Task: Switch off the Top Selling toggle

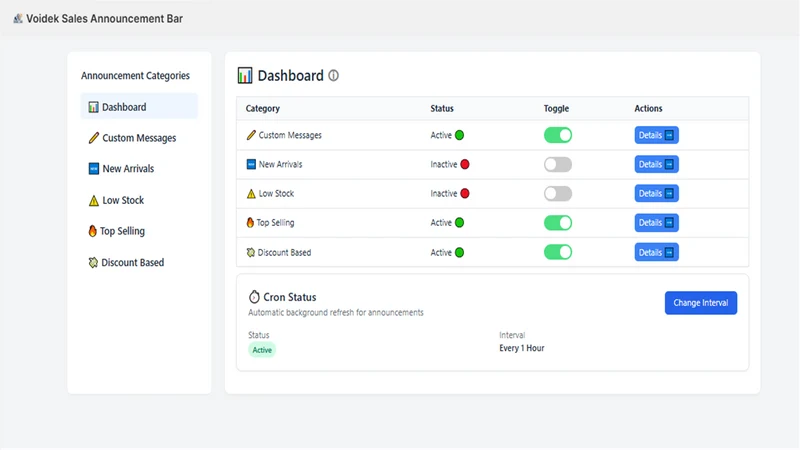Action: point(558,223)
